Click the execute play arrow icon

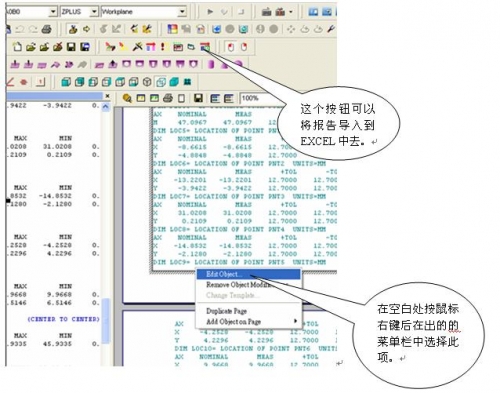[x=210, y=12]
